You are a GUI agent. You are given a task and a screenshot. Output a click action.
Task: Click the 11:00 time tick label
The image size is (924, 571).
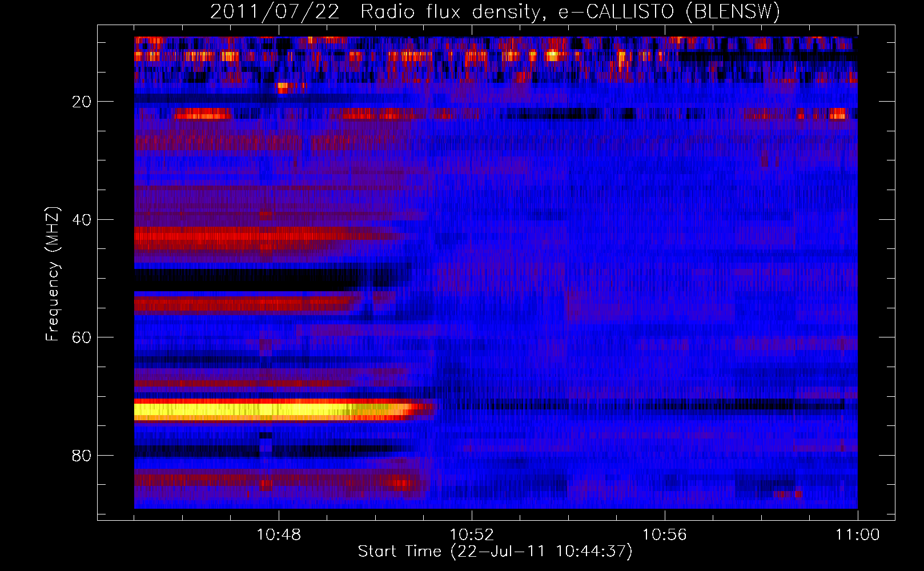point(857,535)
